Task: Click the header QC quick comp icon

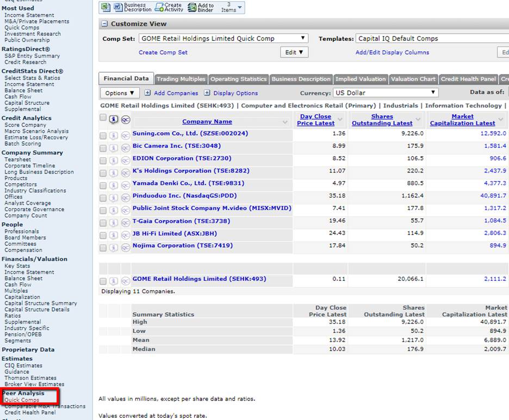Action: pos(126,120)
